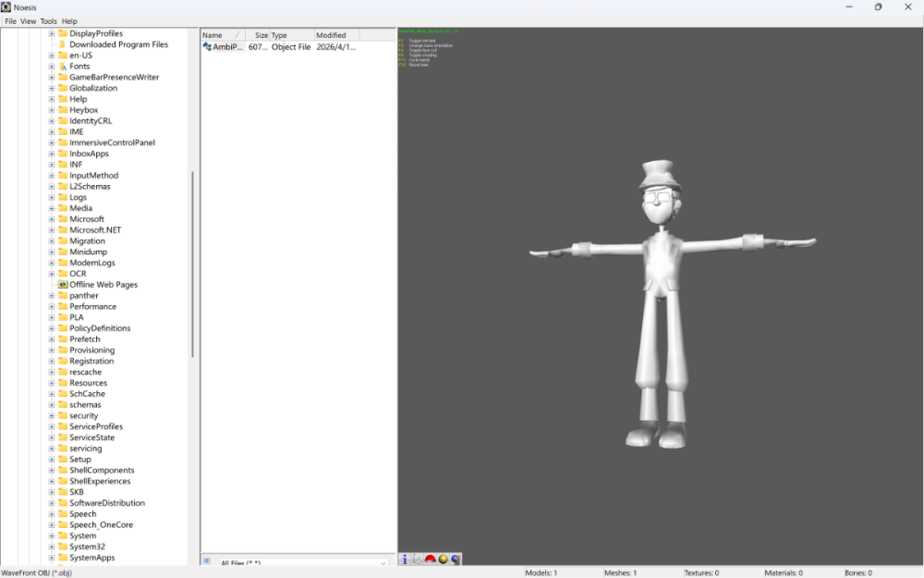Expand the DisplayProfiles folder node

(51, 33)
